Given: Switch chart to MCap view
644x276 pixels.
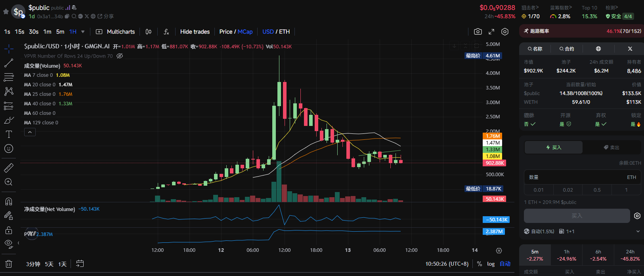Looking at the screenshot, I should (245, 32).
